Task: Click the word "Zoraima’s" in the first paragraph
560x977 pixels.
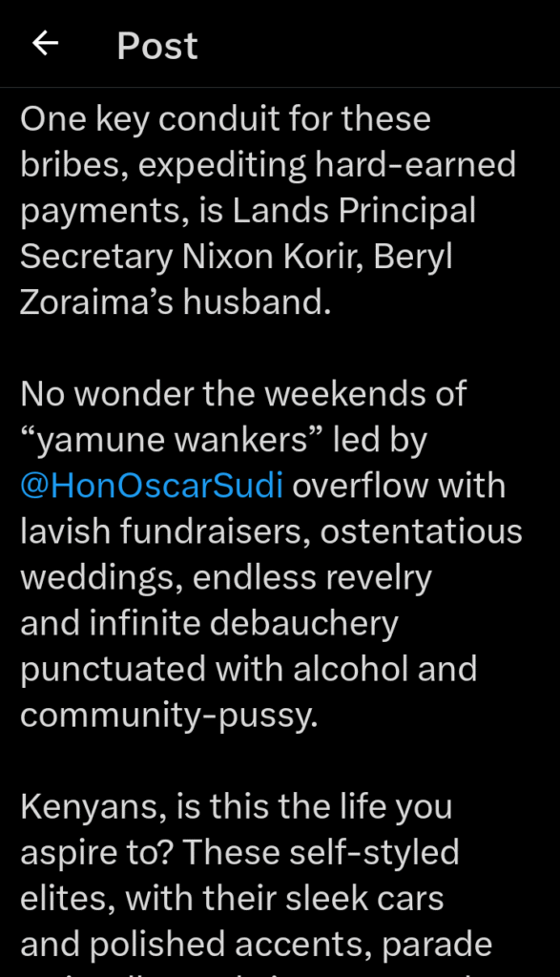Action: (96, 302)
